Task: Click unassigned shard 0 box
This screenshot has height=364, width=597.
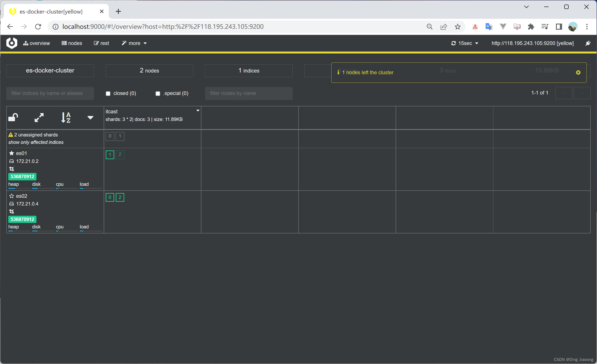Action: coord(110,136)
